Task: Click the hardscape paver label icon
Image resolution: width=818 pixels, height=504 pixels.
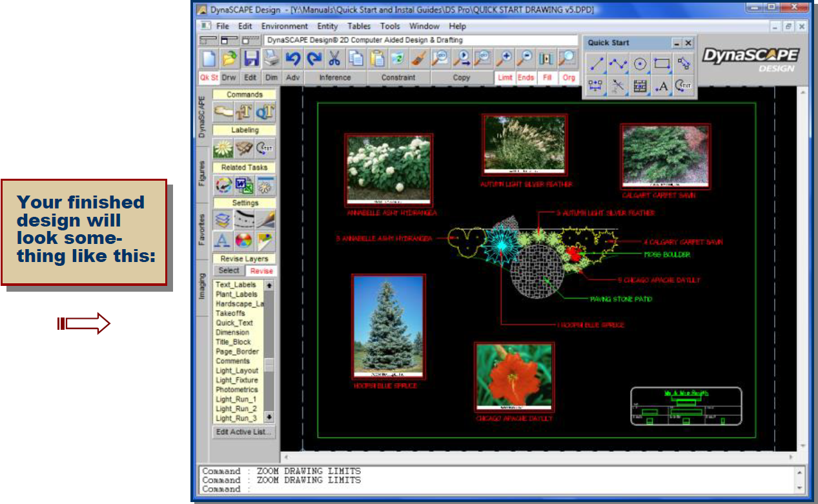Action: pos(244,148)
